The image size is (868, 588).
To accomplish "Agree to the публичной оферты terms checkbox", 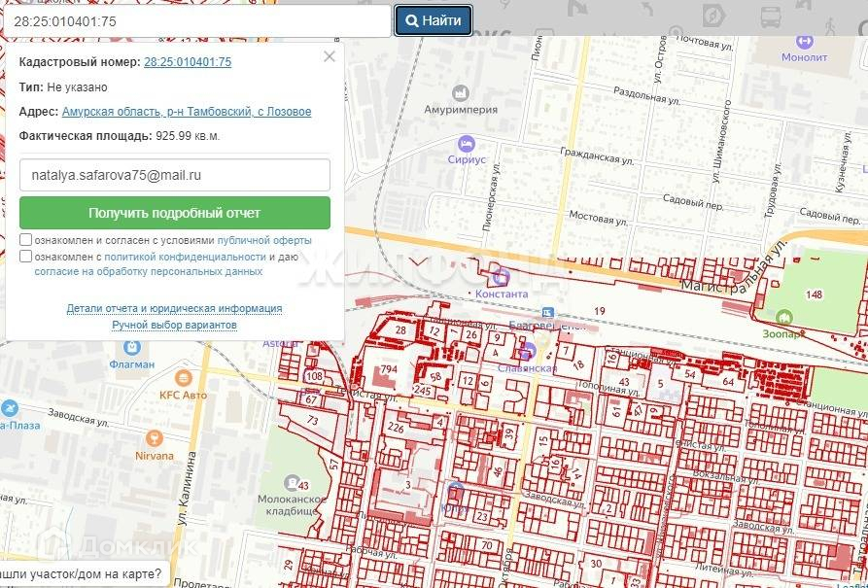I will pos(25,240).
